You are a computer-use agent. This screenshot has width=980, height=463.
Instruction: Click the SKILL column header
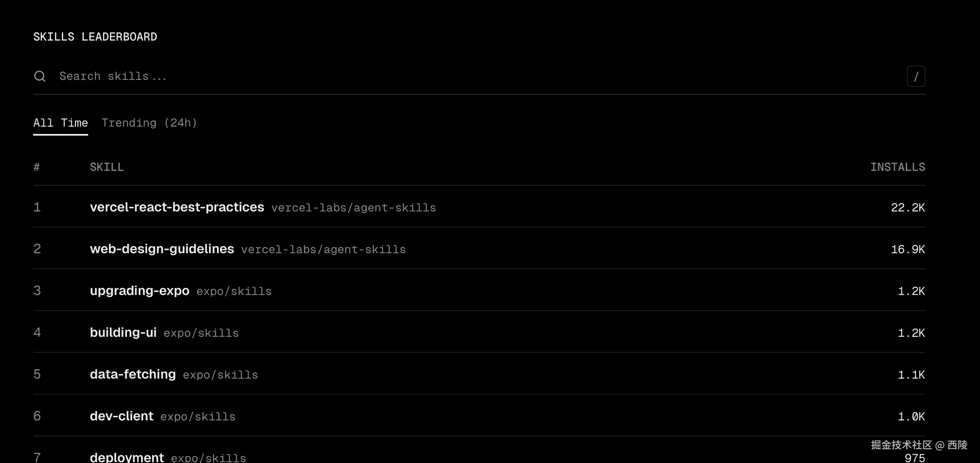tap(107, 167)
